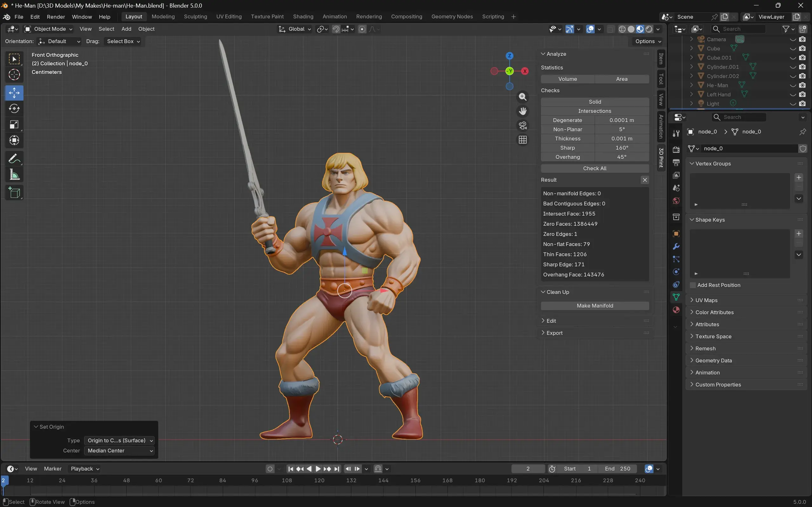Open the Object properties tab
The image size is (812, 507).
pos(676,234)
